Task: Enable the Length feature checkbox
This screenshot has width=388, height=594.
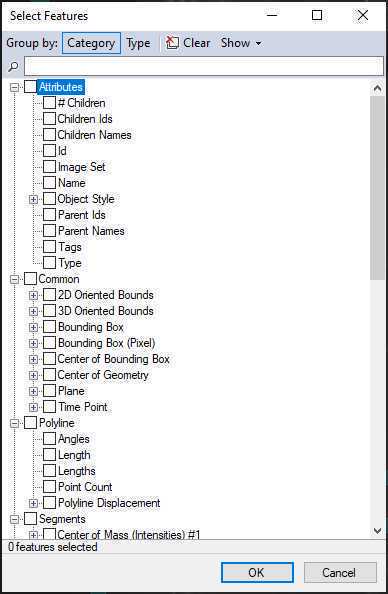Action: (x=49, y=455)
